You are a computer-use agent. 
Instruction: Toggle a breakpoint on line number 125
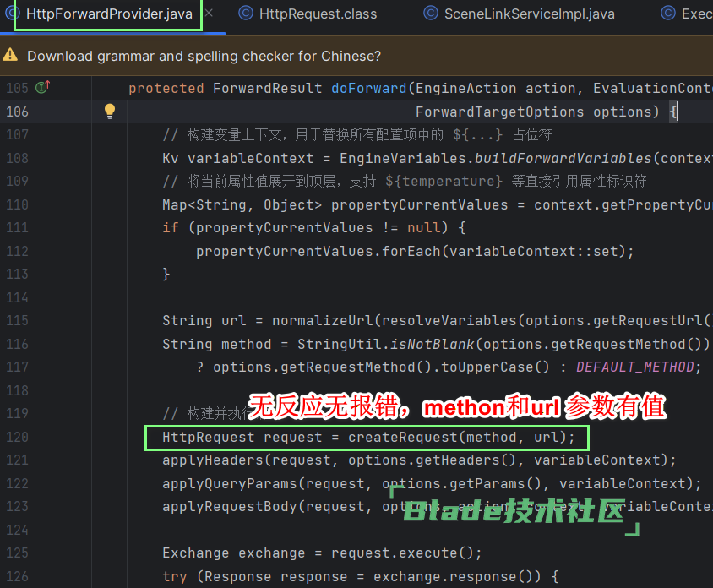[x=17, y=553]
